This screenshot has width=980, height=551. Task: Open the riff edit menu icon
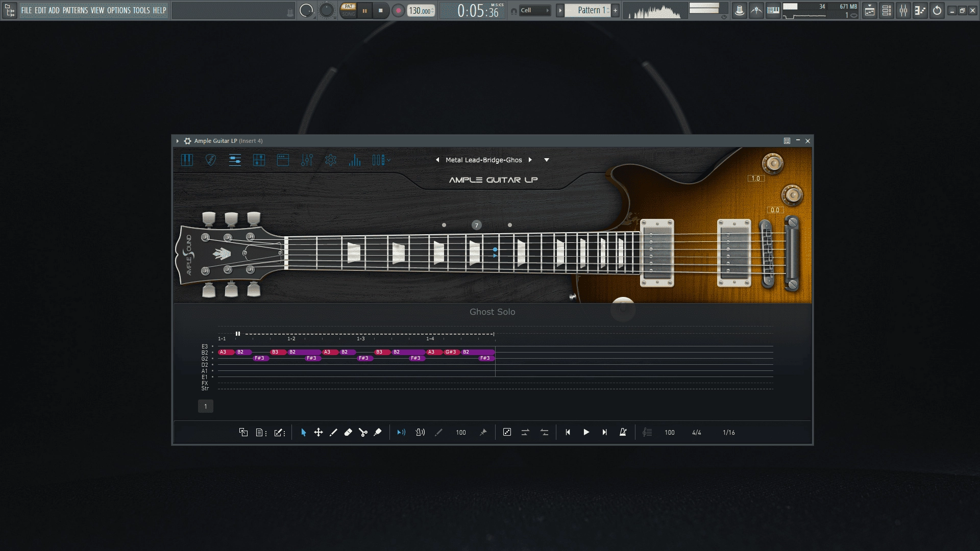(x=279, y=433)
